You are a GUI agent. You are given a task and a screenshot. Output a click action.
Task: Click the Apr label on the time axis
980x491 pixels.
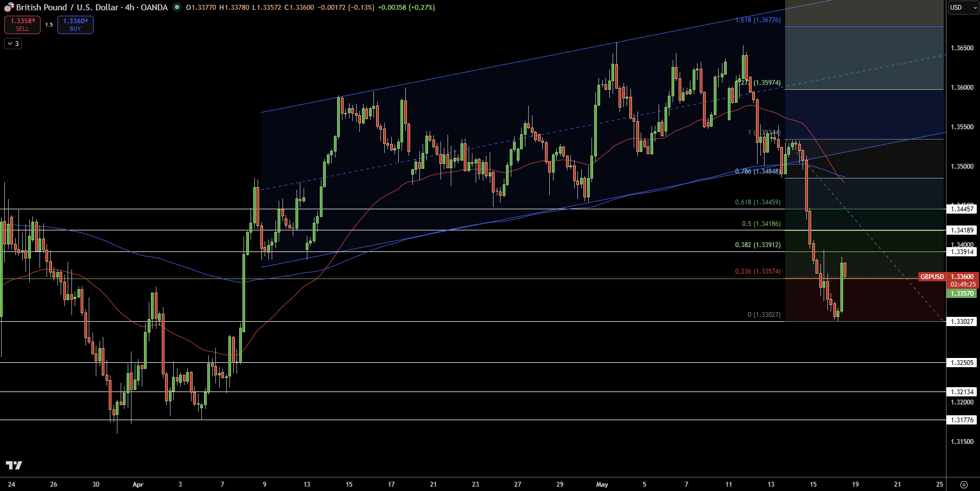click(138, 485)
